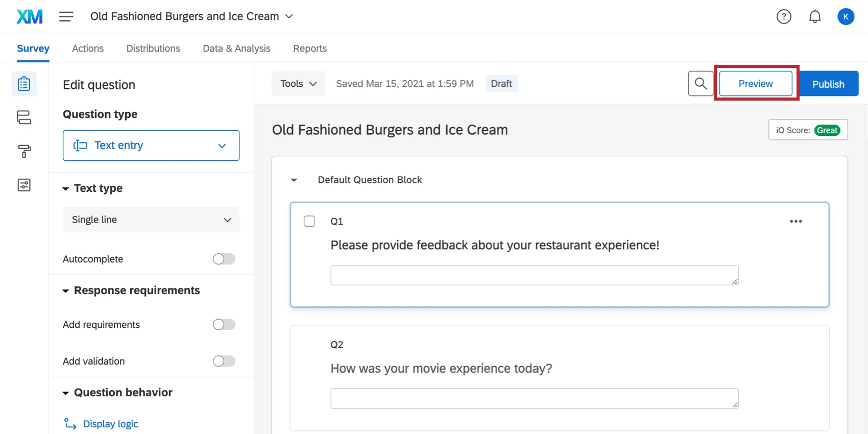Tick the Q1 question checkbox
Viewport: 868px width, 434px height.
coord(309,221)
